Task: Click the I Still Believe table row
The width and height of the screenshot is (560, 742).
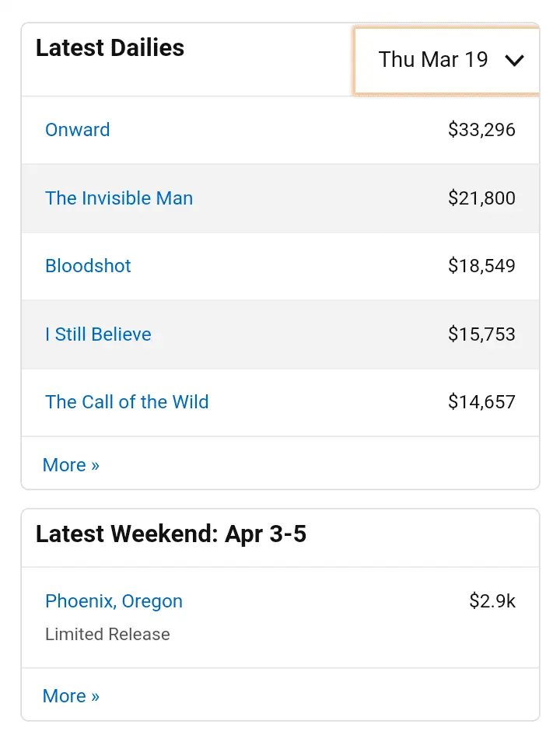Action: tap(296, 334)
